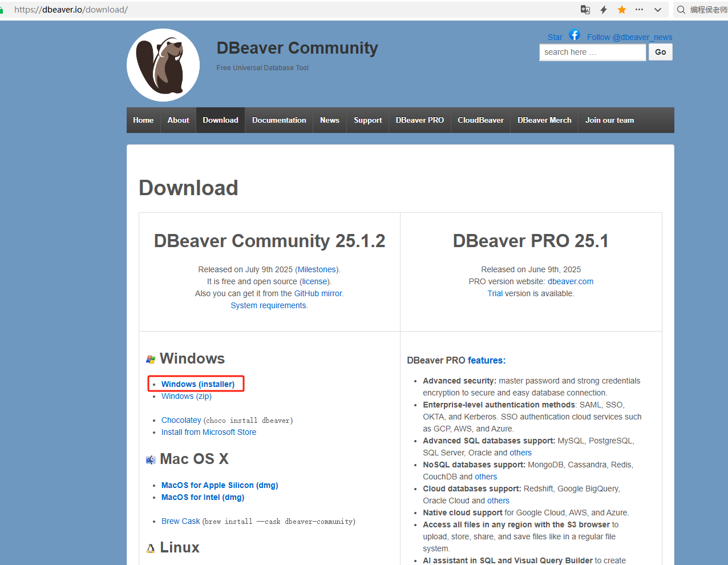This screenshot has width=728, height=565.
Task: Open the DBeaver PRO menu item
Action: click(420, 120)
